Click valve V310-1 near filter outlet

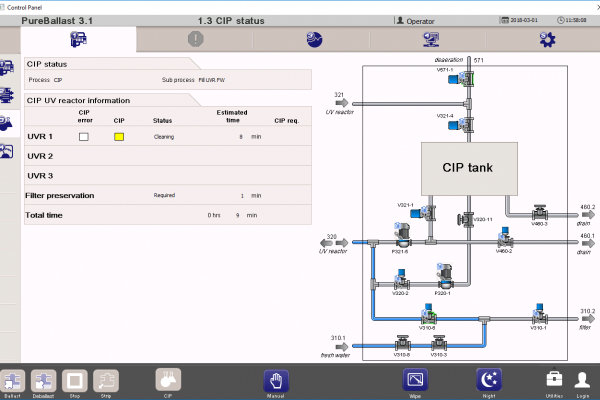540,314
